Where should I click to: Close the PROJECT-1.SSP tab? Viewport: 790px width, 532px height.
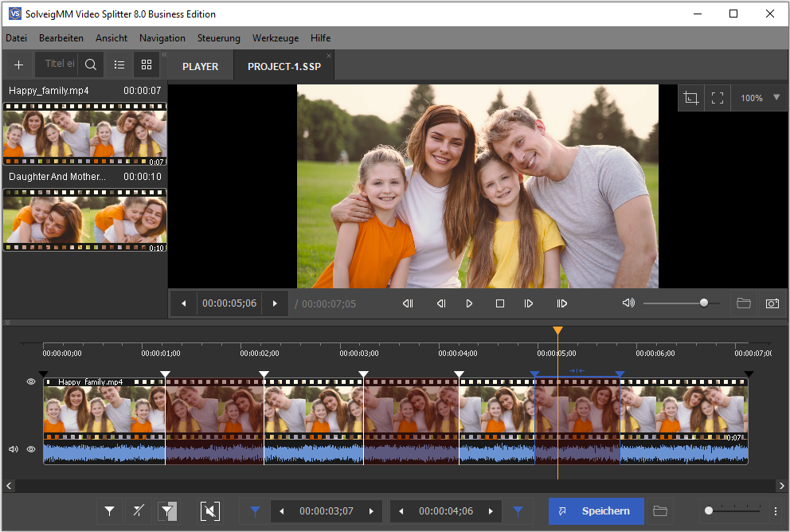coord(329,56)
